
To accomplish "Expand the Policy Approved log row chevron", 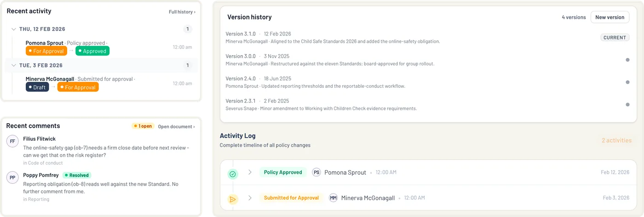I will (x=250, y=172).
